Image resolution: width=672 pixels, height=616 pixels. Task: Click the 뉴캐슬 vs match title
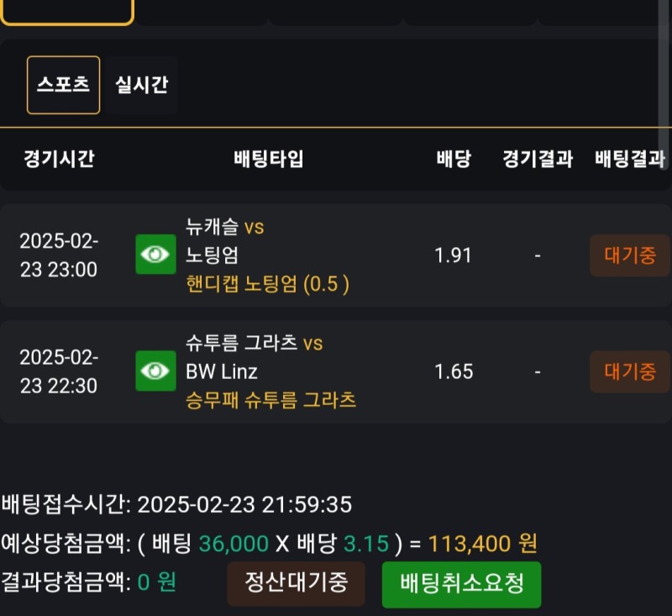224,227
